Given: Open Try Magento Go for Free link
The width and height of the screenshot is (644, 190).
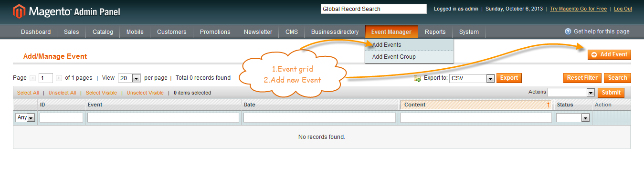Looking at the screenshot, I should (x=578, y=9).
